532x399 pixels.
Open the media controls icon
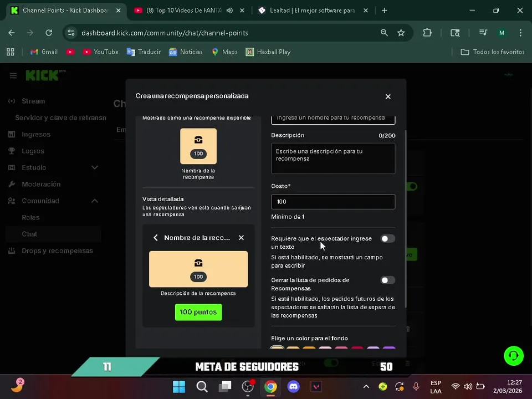coord(483,33)
